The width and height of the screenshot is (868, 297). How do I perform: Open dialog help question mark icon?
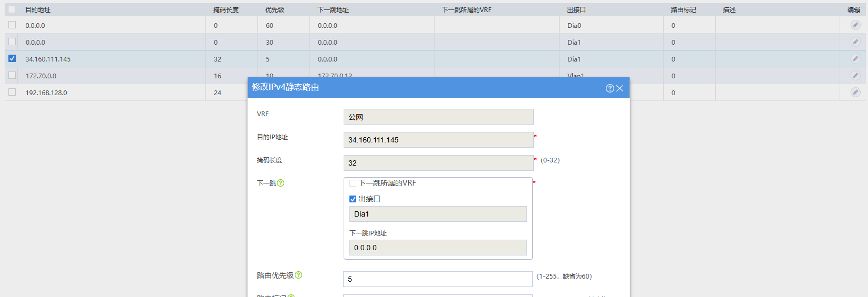(x=609, y=88)
